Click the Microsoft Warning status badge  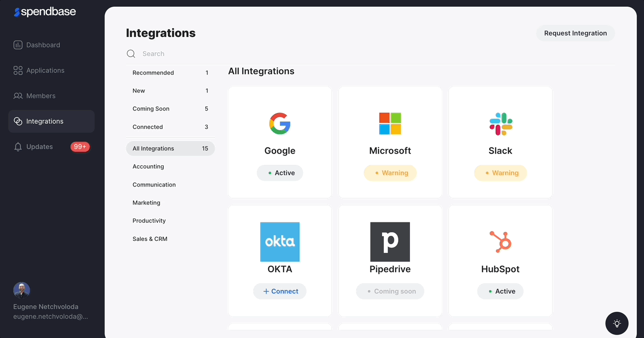tap(390, 173)
